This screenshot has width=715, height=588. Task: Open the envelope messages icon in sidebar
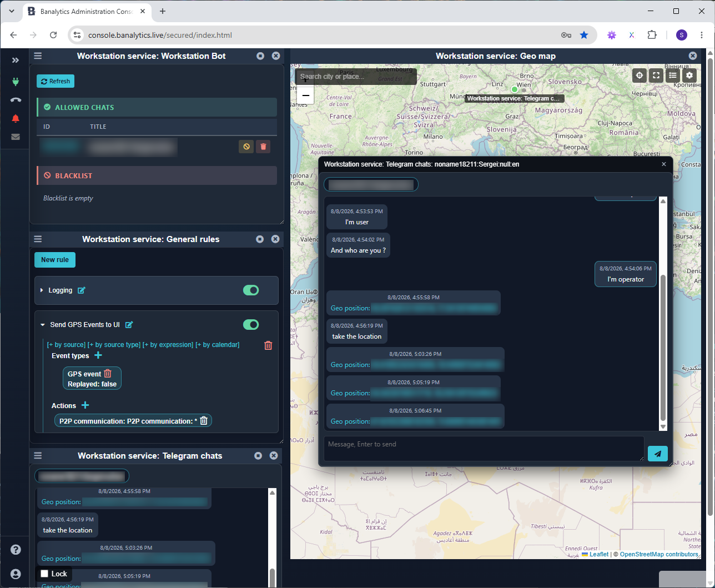coord(16,137)
